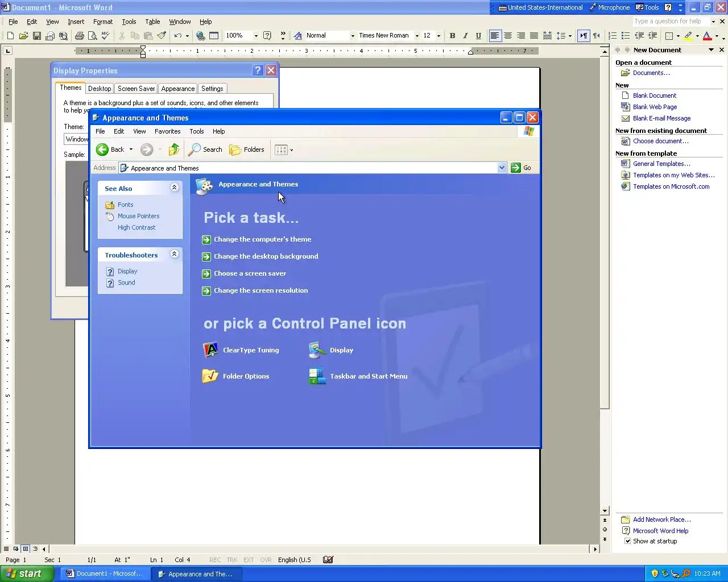Click the Start button on the taskbar
The width and height of the screenshot is (728, 582).
[x=26, y=573]
